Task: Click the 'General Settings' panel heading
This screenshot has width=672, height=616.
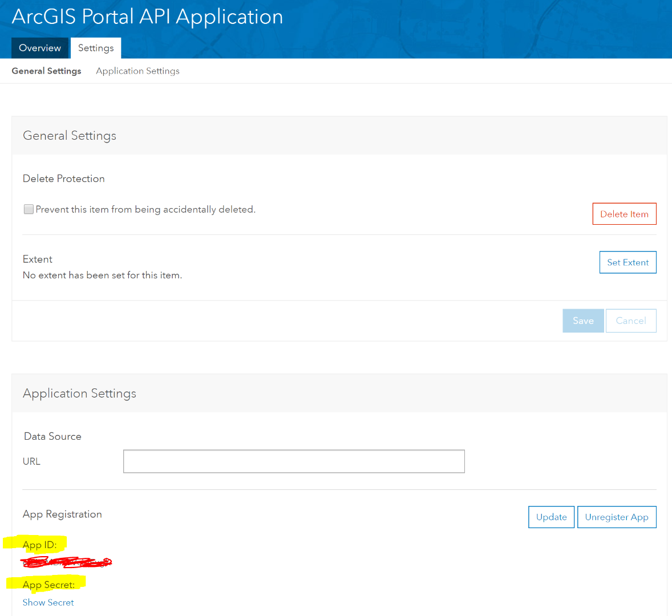Action: click(x=70, y=136)
